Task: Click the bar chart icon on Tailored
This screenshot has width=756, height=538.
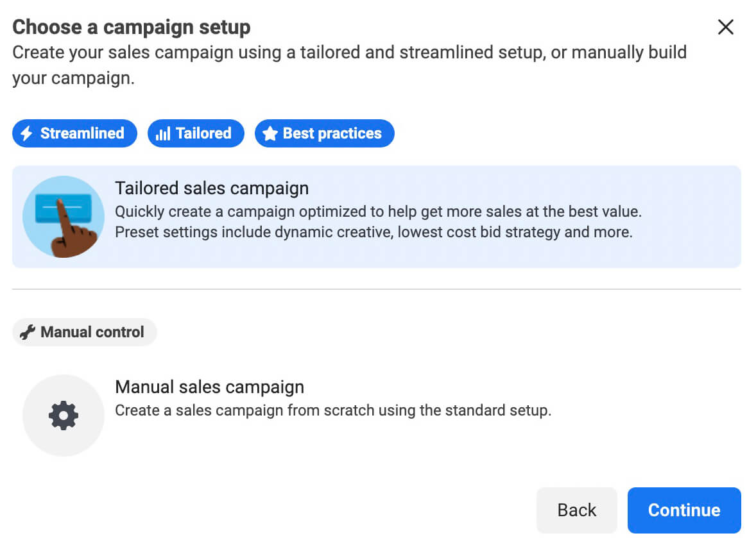Action: pyautogui.click(x=163, y=133)
